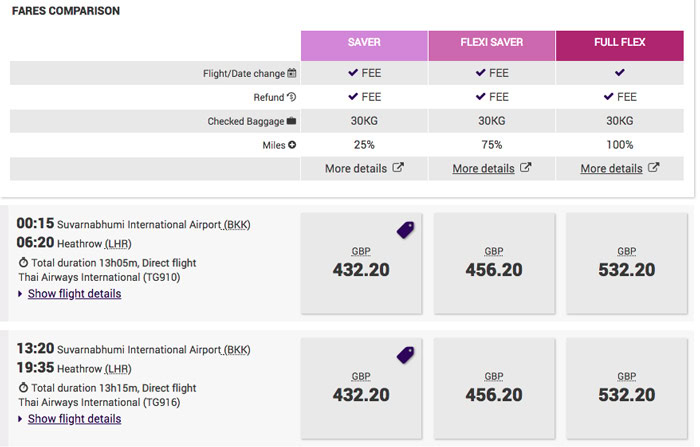Image resolution: width=700 pixels, height=447 pixels.
Task: Expand Show flight details for flight TG916
Action: point(75,419)
